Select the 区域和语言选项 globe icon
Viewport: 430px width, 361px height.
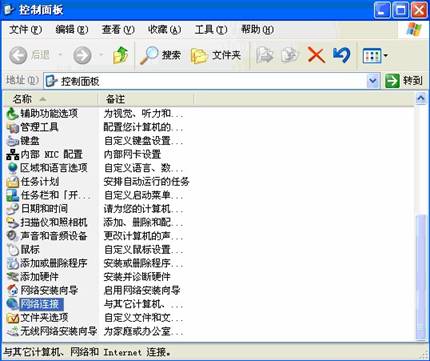(x=13, y=168)
